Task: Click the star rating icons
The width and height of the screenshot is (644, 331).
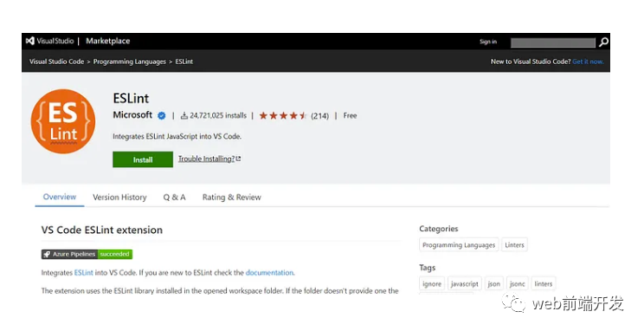Action: (283, 116)
